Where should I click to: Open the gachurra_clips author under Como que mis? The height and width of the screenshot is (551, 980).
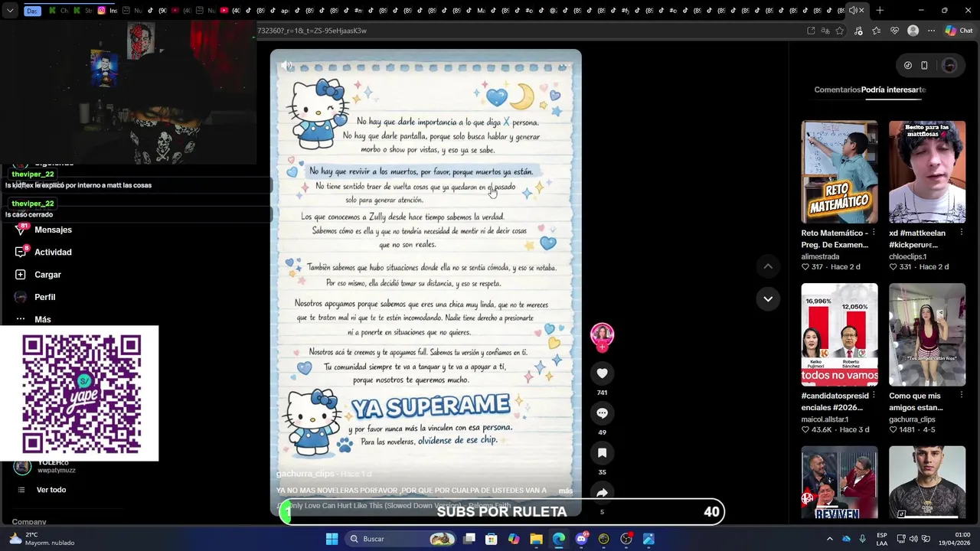pos(912,419)
